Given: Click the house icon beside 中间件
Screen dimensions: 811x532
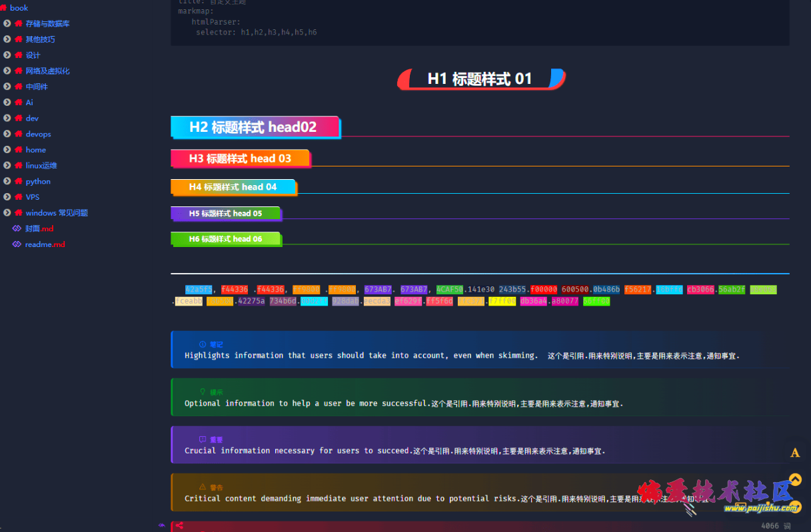Looking at the screenshot, I should point(18,87).
